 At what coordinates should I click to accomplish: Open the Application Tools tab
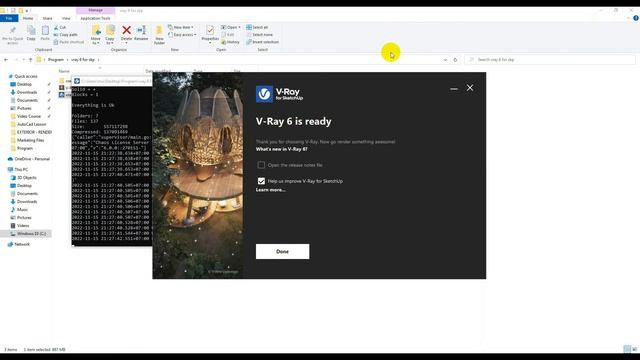(95, 18)
